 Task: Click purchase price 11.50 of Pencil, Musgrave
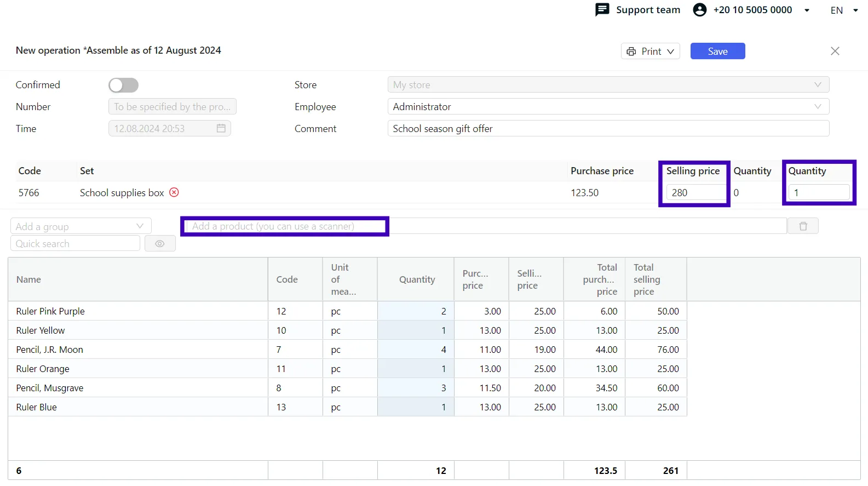tap(490, 388)
